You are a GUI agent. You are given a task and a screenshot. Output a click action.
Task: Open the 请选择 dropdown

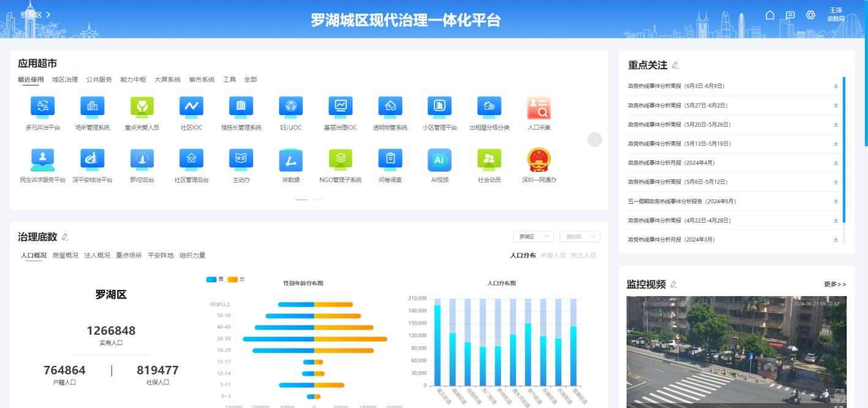click(x=579, y=237)
